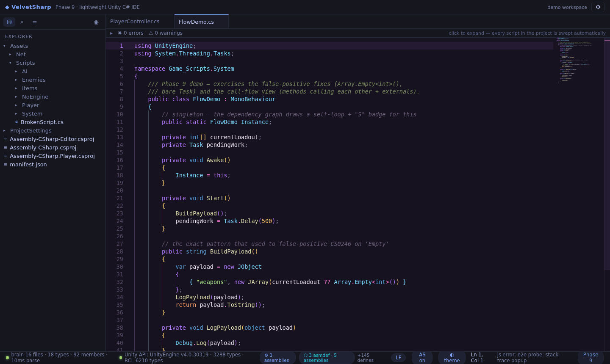
Task: Click the status icon beside BrokenScript.cs
Action: tap(17, 122)
